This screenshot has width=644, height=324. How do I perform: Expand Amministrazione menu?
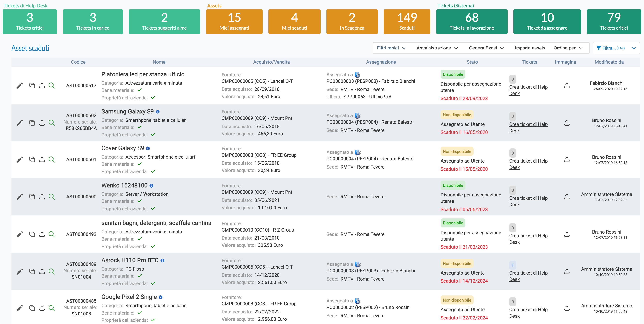pos(437,48)
